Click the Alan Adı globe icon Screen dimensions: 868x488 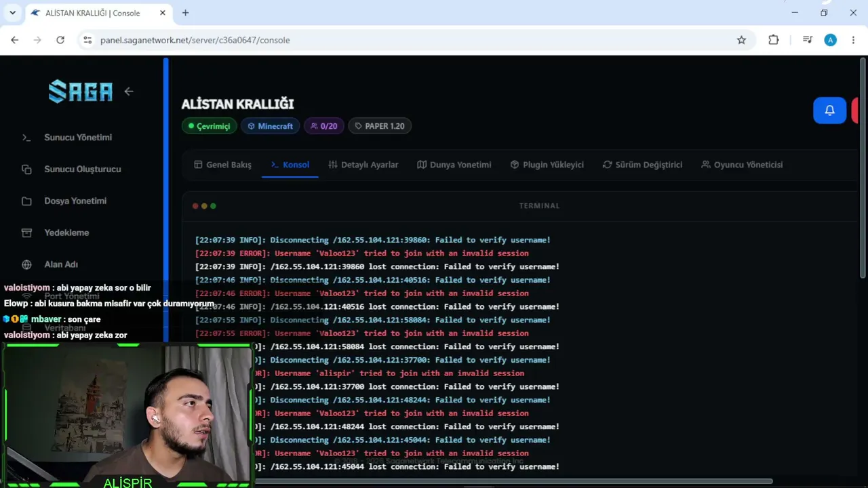pyautogui.click(x=26, y=265)
